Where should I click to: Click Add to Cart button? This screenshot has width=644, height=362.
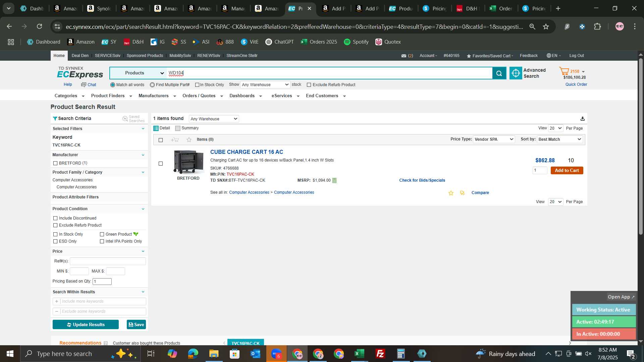567,171
